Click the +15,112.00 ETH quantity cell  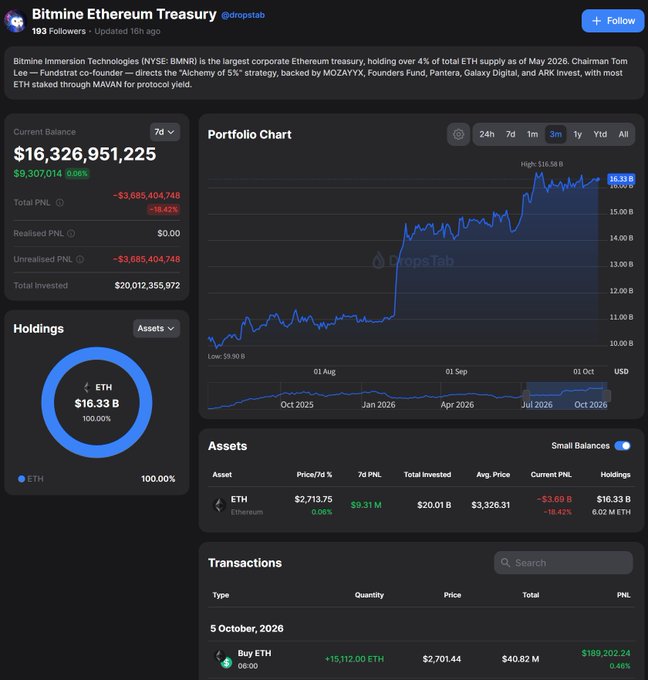pos(354,659)
